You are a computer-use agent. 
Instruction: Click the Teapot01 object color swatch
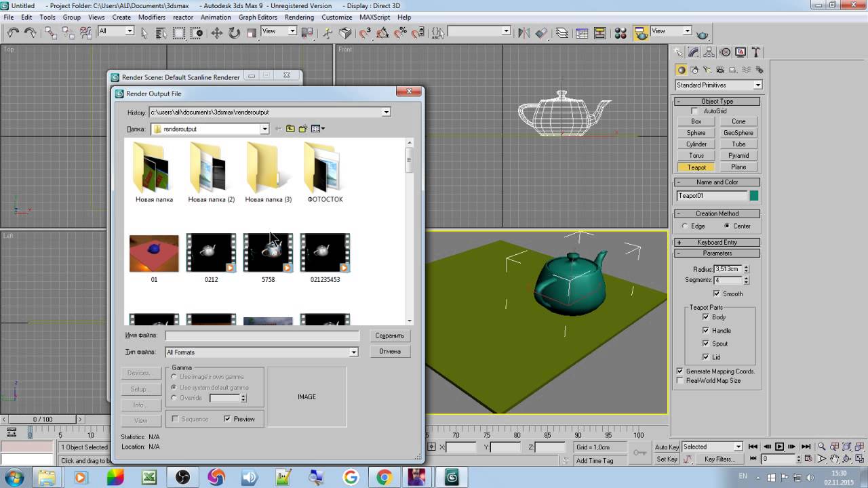pyautogui.click(x=753, y=196)
